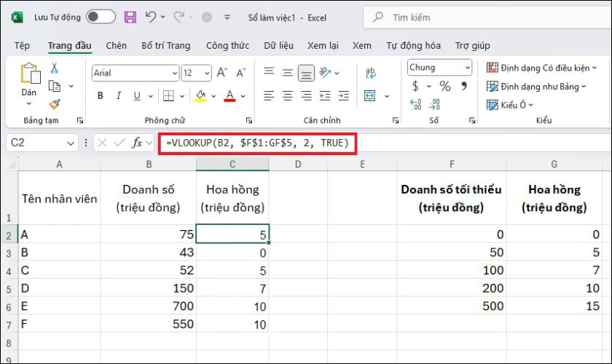Open the Trợ giúp tab

click(472, 46)
